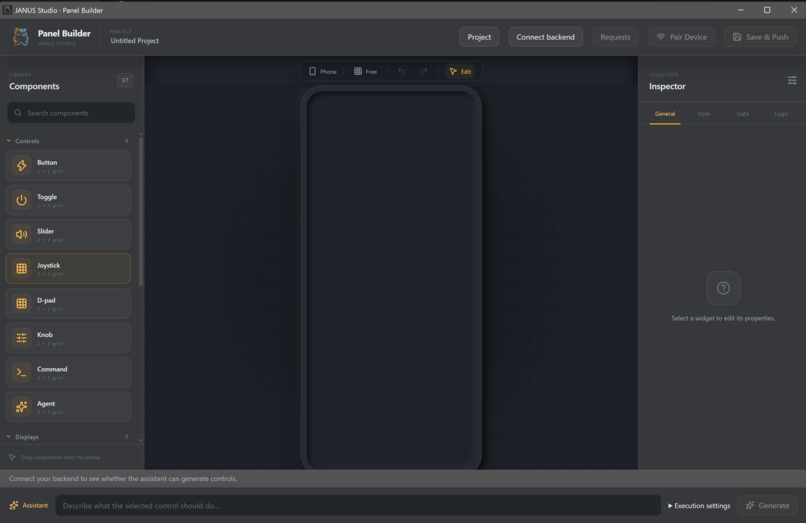The image size is (806, 523).
Task: Click Save & Push button
Action: tap(760, 37)
